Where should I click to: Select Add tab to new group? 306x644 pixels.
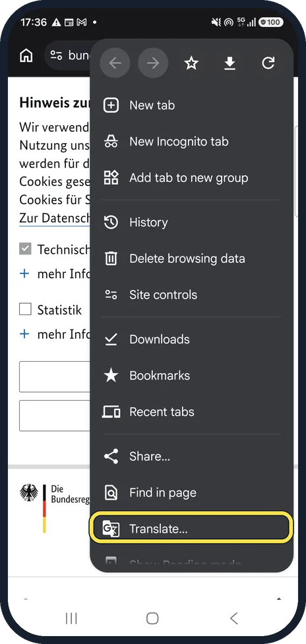(192, 178)
